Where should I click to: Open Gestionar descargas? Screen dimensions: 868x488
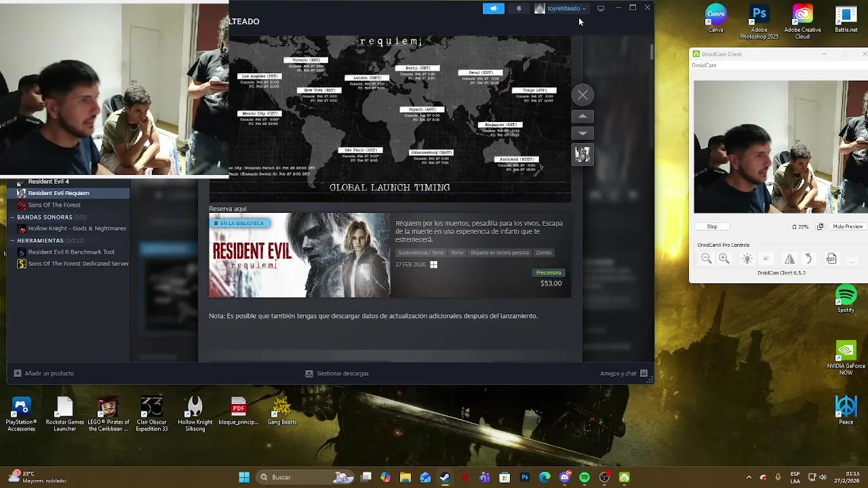click(x=336, y=373)
